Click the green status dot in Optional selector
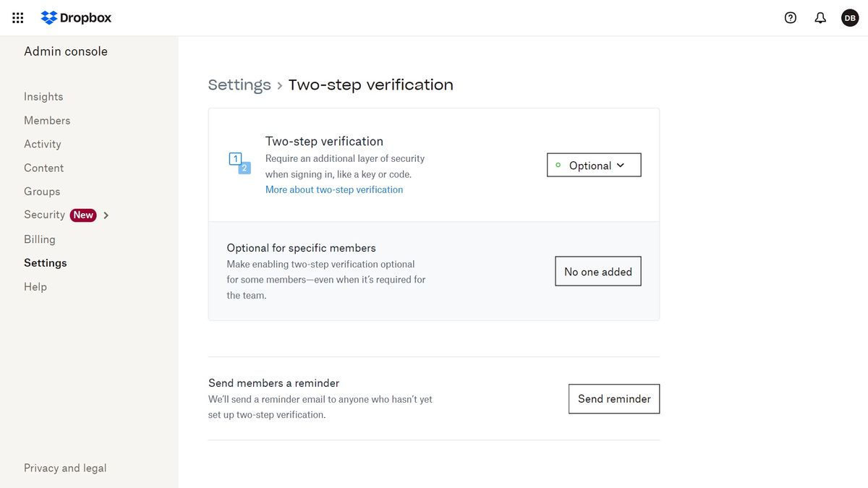 (558, 165)
